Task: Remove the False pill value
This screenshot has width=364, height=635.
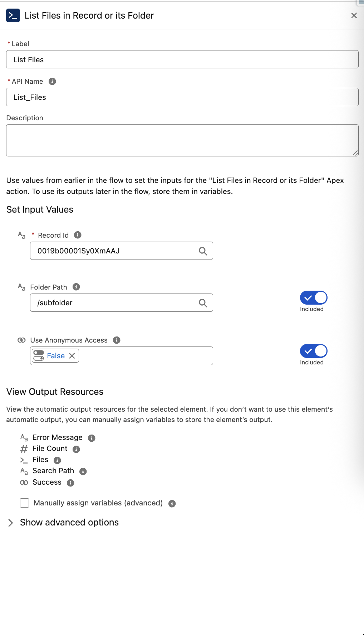Action: click(x=72, y=356)
